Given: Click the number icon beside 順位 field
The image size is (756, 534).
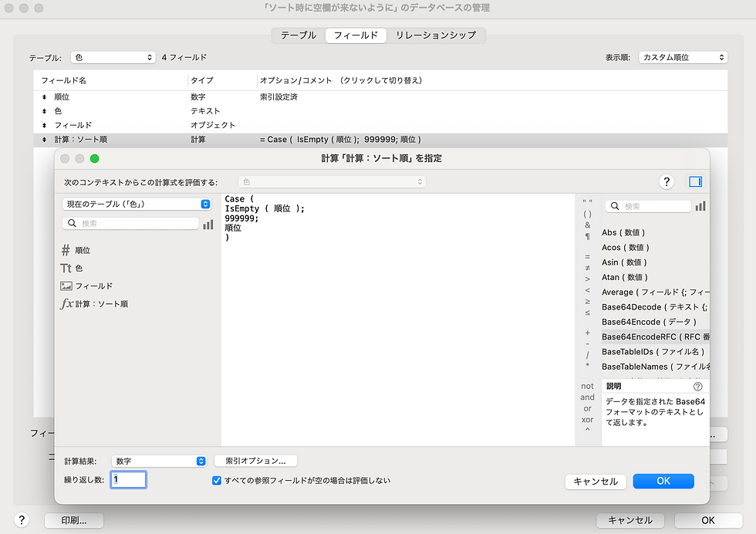Looking at the screenshot, I should (66, 250).
